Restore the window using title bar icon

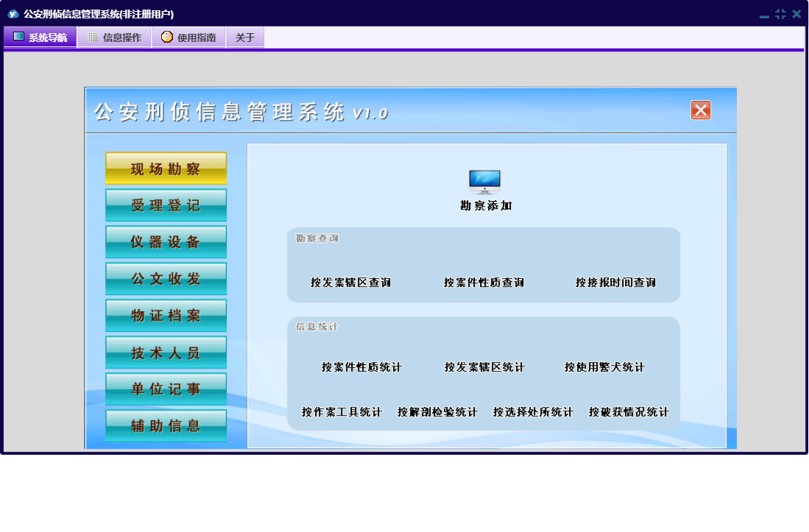(x=780, y=14)
